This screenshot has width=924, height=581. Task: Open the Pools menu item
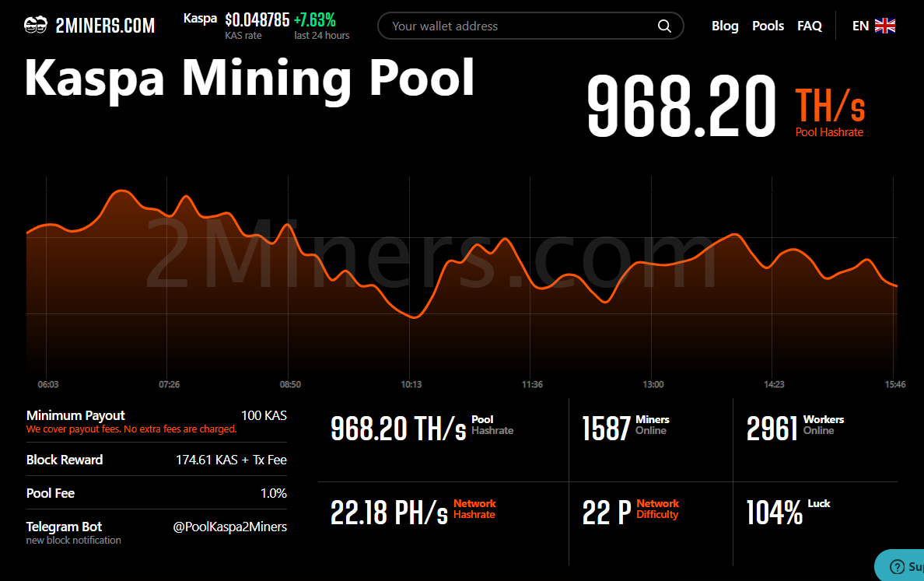768,26
